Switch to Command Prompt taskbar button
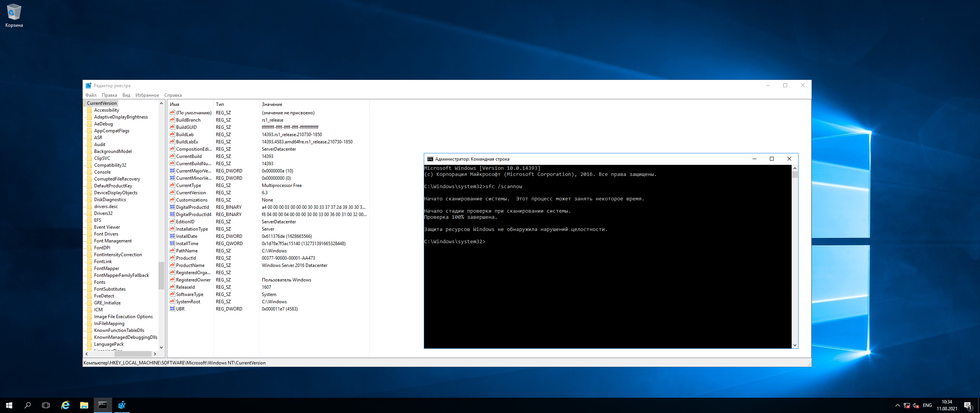Screen dimensions: 980x413 103,405
